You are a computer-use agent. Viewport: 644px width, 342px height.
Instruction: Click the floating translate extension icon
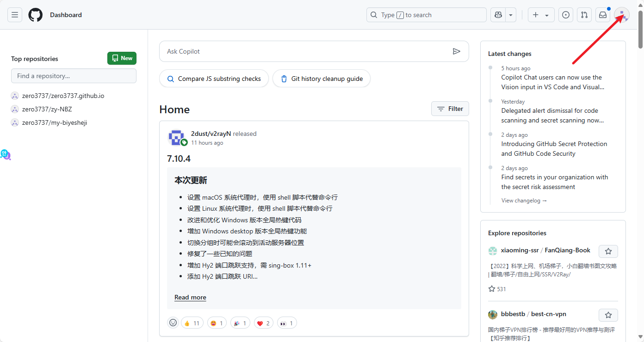(x=5, y=155)
